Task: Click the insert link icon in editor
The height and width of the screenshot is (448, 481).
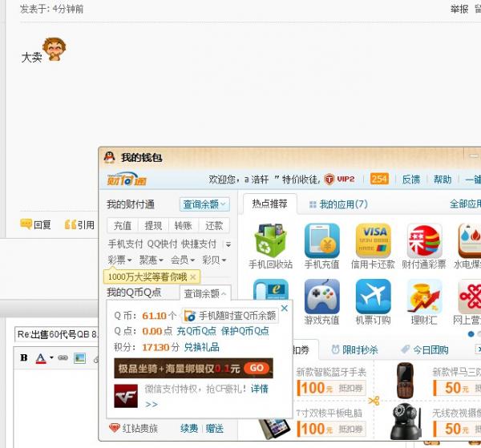Action: click(63, 358)
